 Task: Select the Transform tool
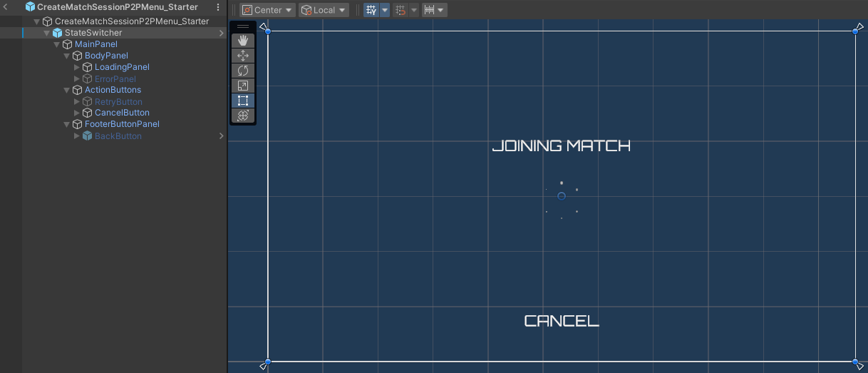click(243, 116)
